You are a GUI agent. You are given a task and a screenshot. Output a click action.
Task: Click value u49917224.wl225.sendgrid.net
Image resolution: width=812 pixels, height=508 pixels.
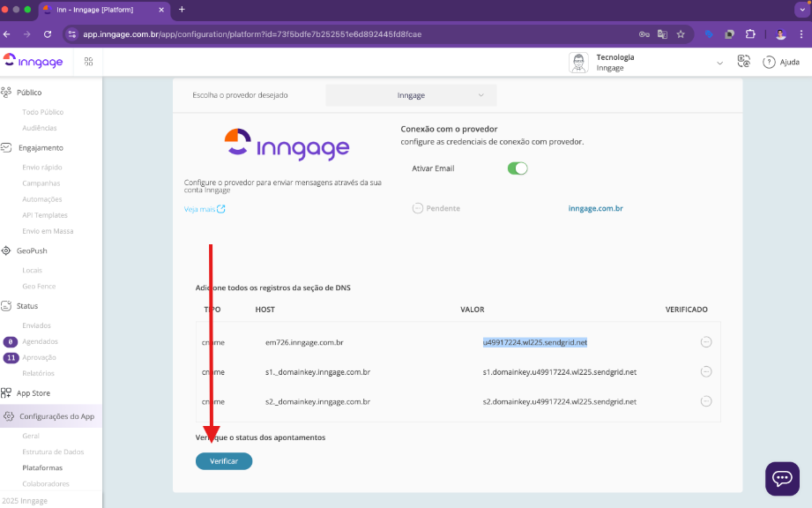pyautogui.click(x=535, y=342)
